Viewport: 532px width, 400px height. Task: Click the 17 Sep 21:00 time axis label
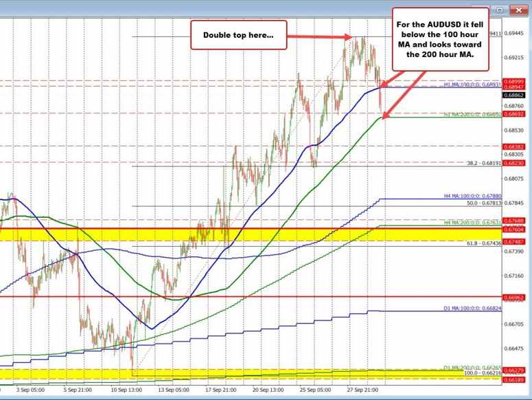pyautogui.click(x=220, y=390)
